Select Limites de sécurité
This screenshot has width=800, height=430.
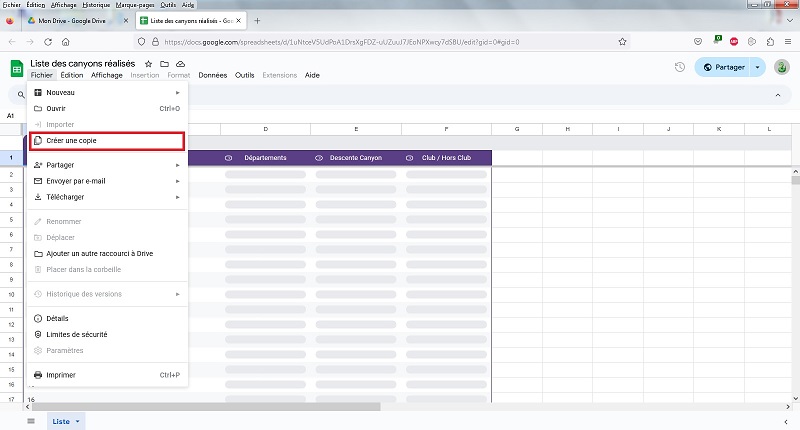tap(107, 335)
